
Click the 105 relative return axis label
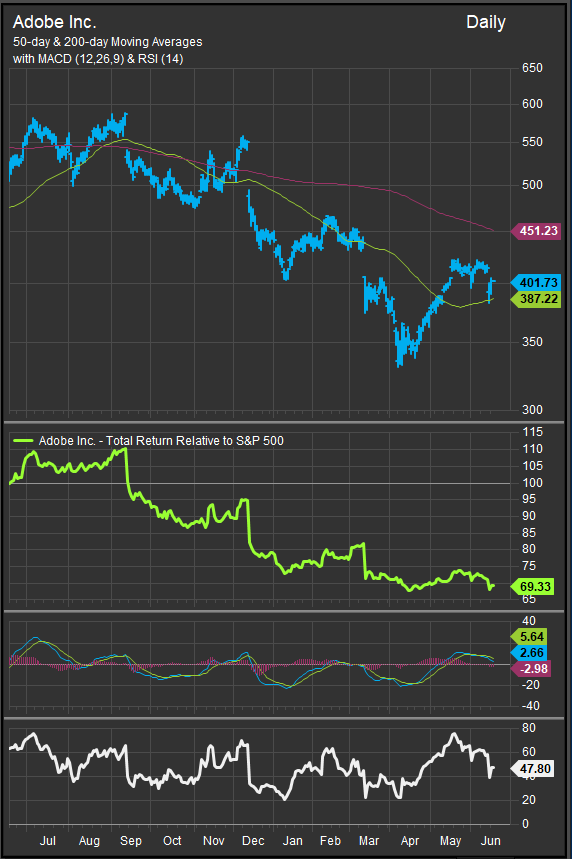click(532, 466)
